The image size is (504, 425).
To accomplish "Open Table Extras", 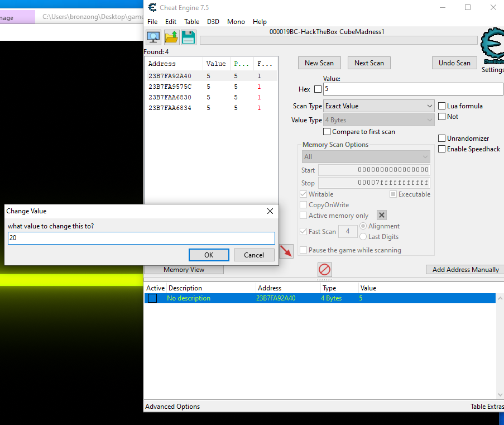I will 487,407.
